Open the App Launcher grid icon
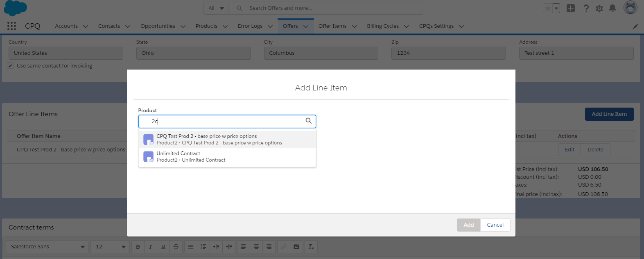 click(x=11, y=26)
